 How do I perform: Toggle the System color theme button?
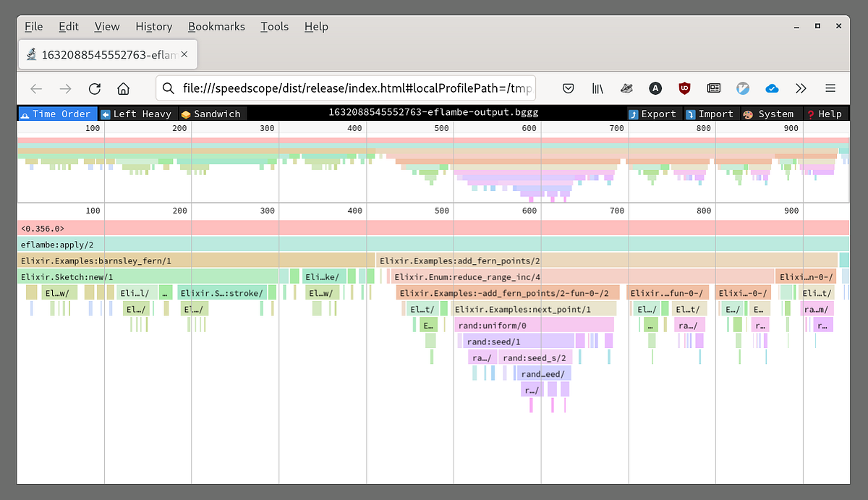[x=770, y=114]
